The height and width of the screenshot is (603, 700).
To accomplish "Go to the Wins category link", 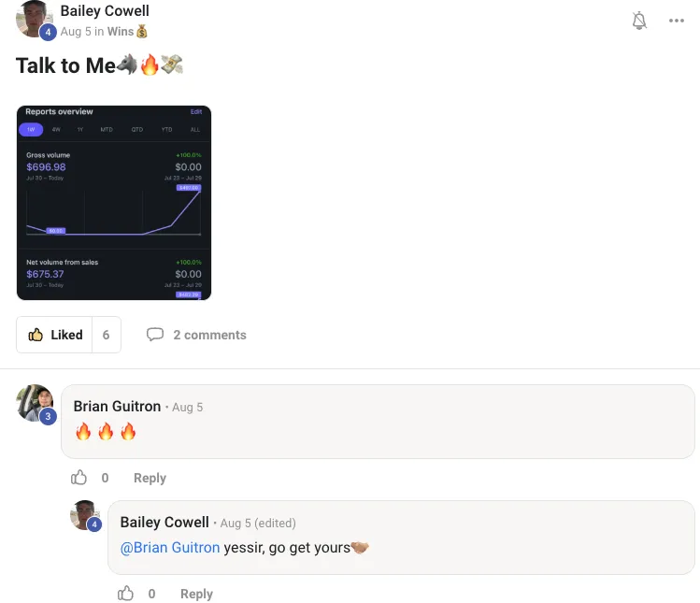I will pos(121,31).
